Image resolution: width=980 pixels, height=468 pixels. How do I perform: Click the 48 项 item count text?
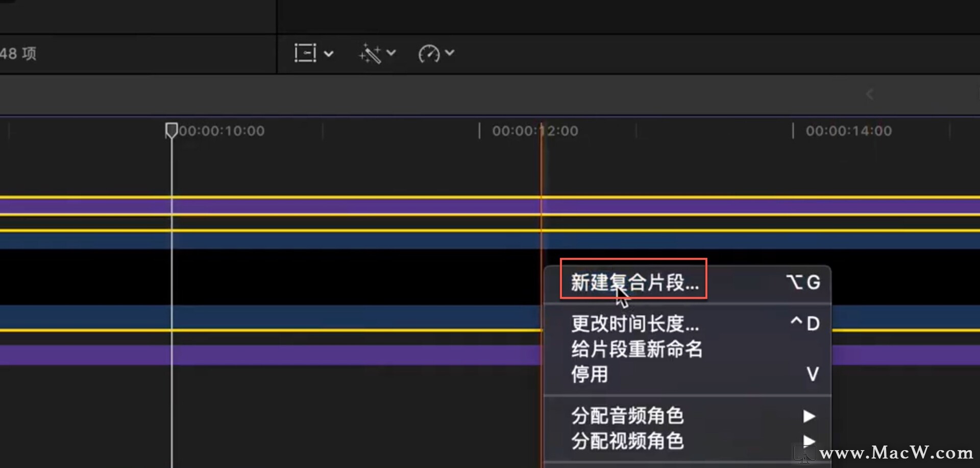pos(18,54)
